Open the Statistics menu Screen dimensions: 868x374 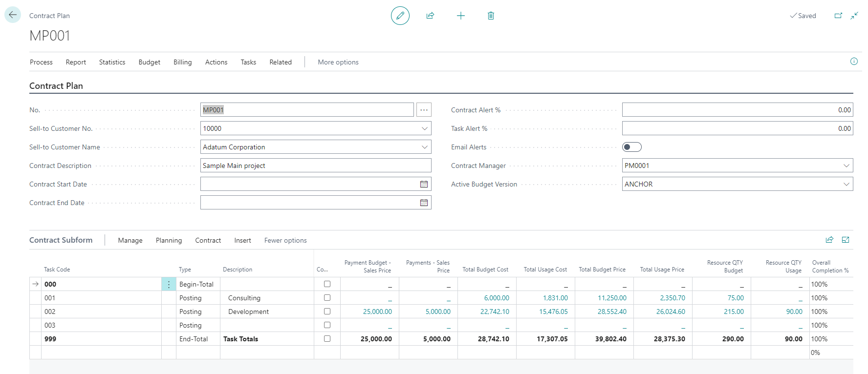[112, 62]
